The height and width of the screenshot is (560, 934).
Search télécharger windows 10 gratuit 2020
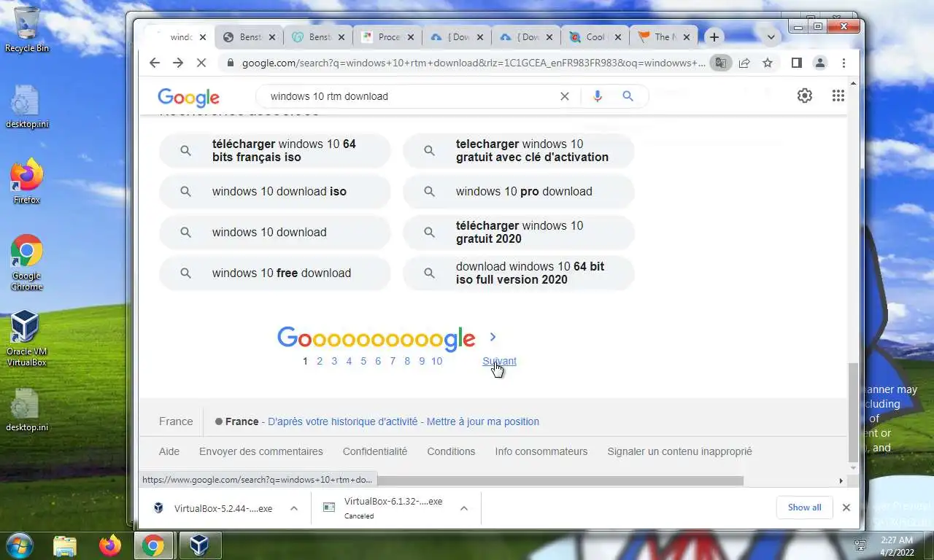click(519, 232)
